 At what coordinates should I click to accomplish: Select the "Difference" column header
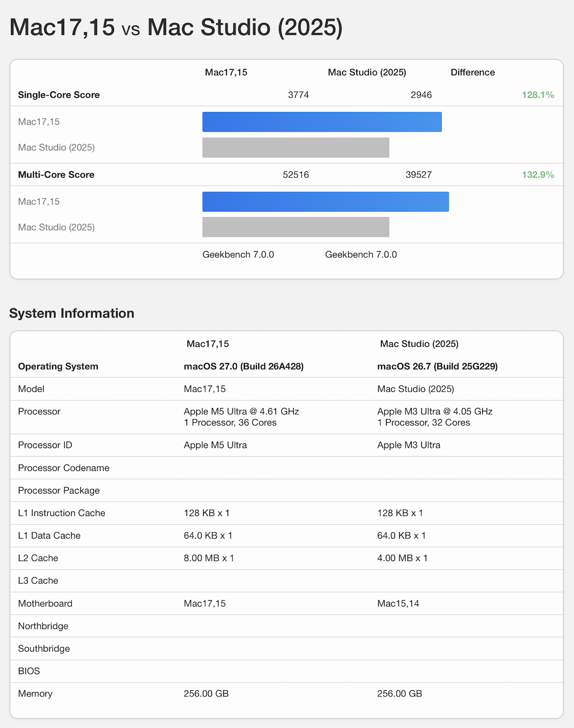pos(473,72)
